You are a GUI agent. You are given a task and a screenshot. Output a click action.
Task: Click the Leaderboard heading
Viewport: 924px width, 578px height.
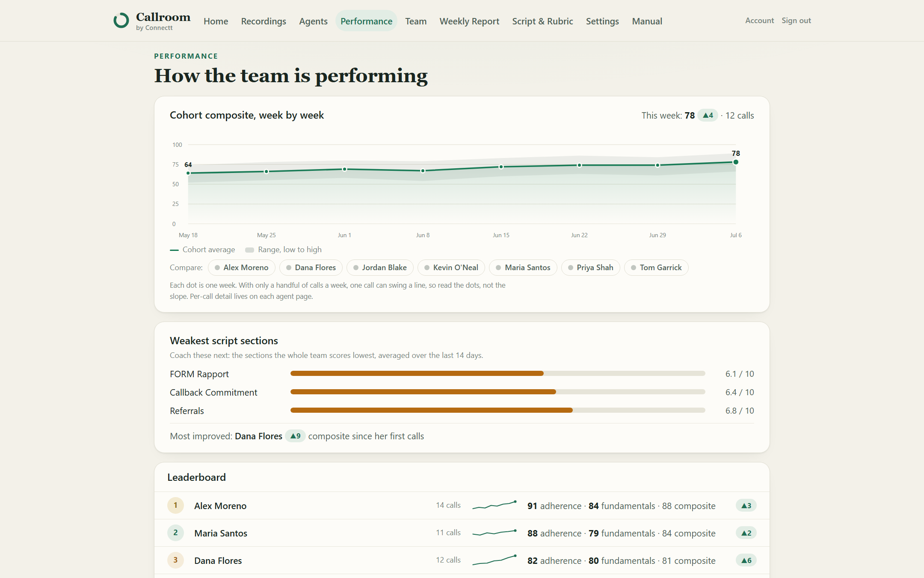pyautogui.click(x=196, y=477)
